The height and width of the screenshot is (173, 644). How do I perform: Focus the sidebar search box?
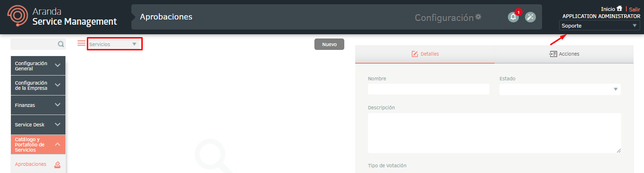coord(38,44)
